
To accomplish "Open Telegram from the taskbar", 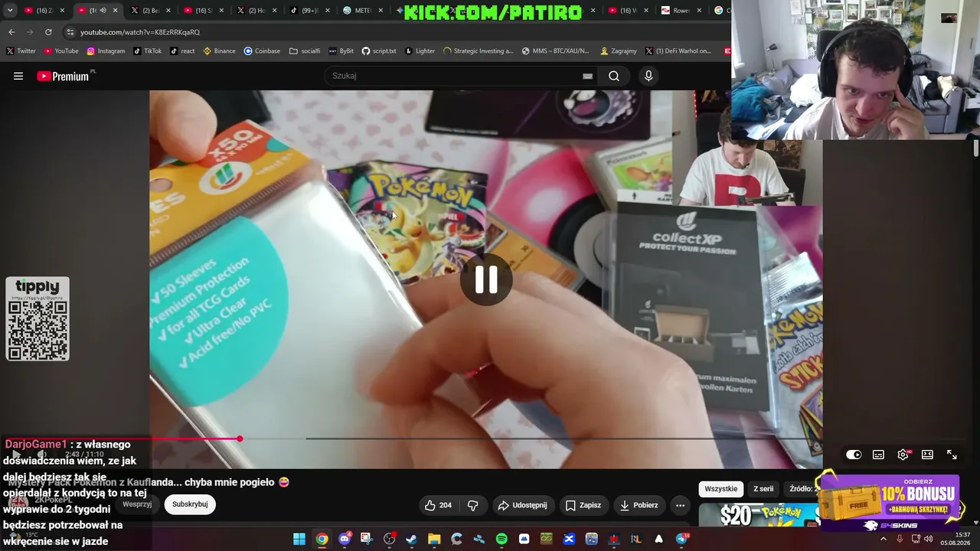I will click(x=681, y=539).
